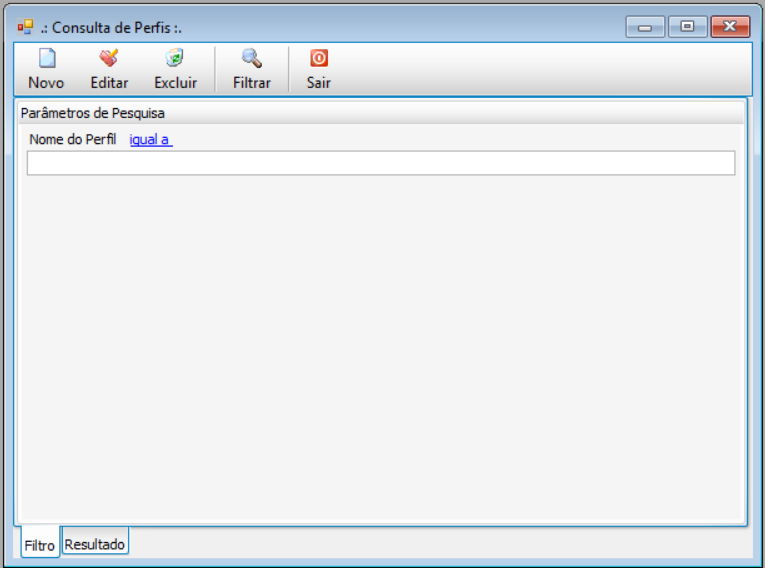The height and width of the screenshot is (568, 765).
Task: Switch to the Resultado tab
Action: pos(95,541)
